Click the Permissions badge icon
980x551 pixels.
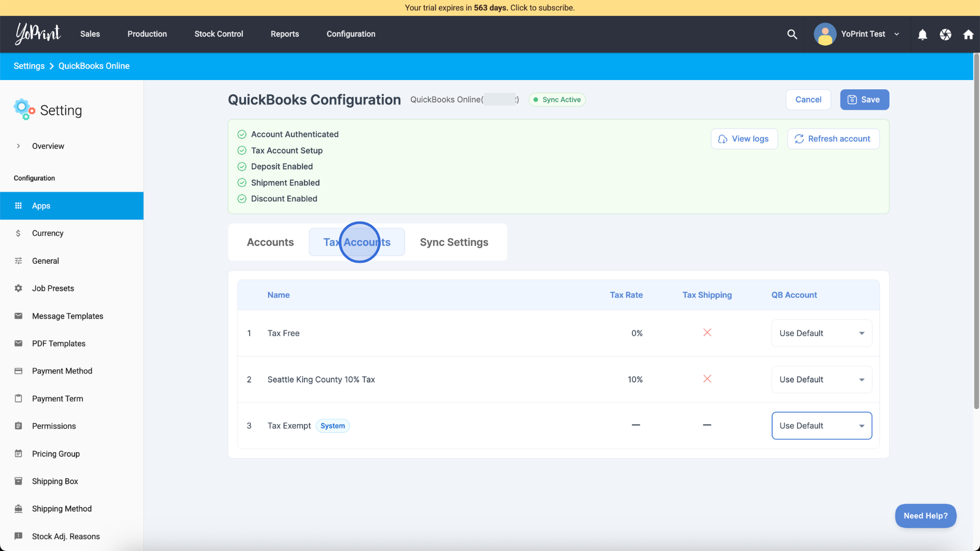click(x=18, y=426)
